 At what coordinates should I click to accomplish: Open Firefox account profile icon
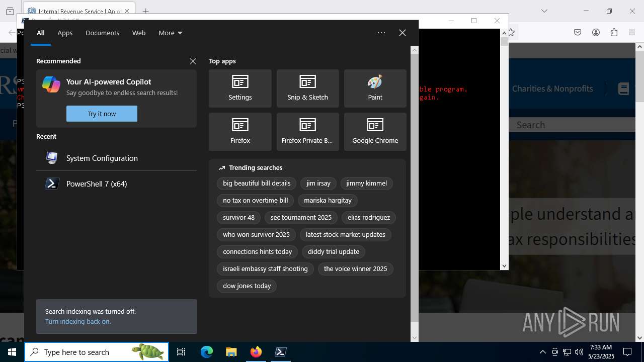[596, 32]
